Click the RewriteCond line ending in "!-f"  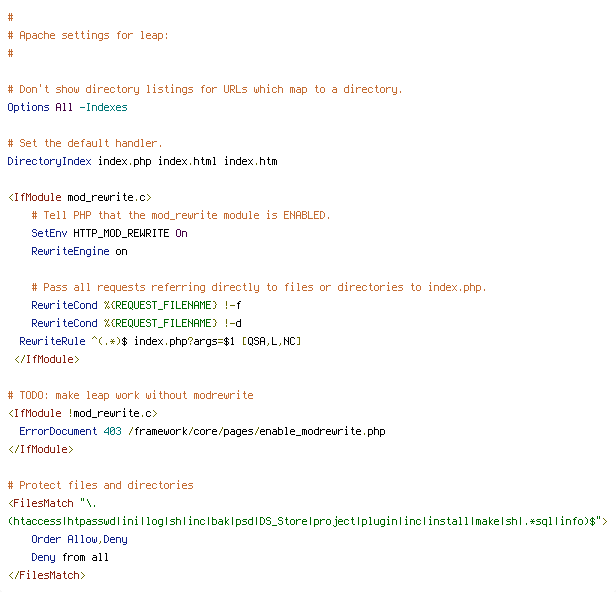click(x=136, y=305)
